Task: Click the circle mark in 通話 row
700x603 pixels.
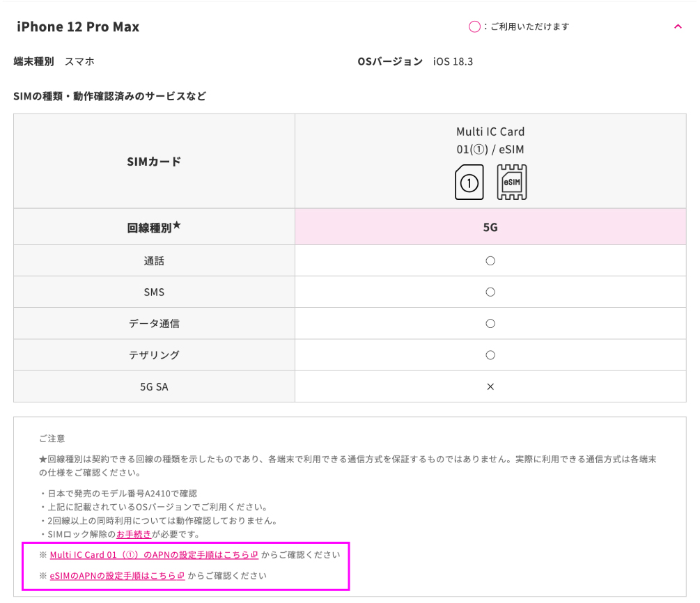Action: coord(490,260)
